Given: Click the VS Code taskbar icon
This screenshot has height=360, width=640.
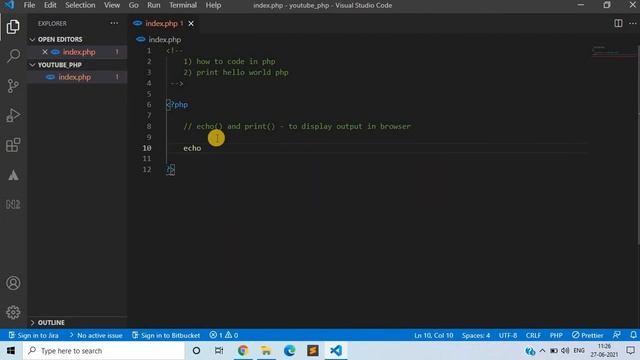Looking at the screenshot, I should point(336,351).
